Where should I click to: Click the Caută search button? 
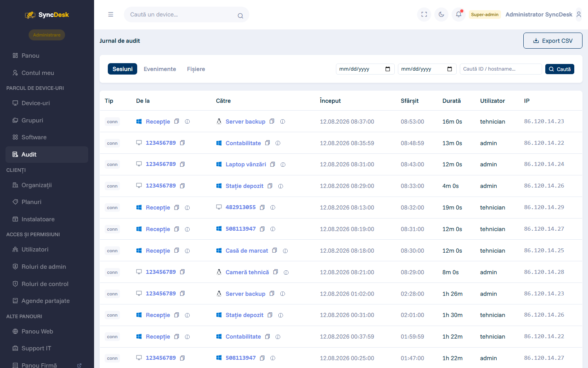coord(560,69)
